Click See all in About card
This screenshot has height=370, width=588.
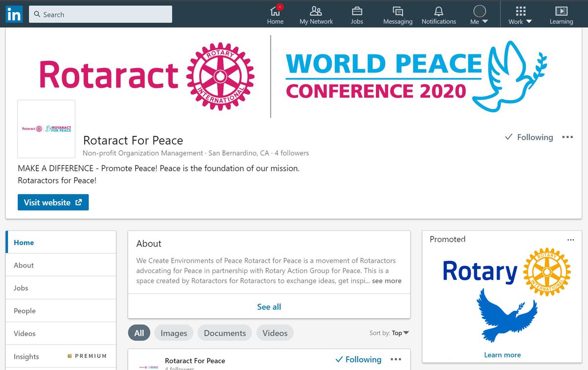coord(269,307)
